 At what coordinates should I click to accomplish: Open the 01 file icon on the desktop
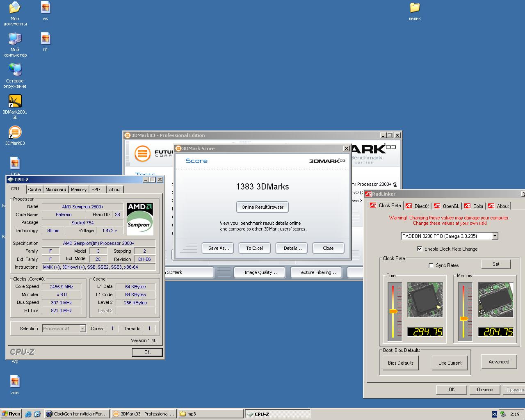pos(46,42)
